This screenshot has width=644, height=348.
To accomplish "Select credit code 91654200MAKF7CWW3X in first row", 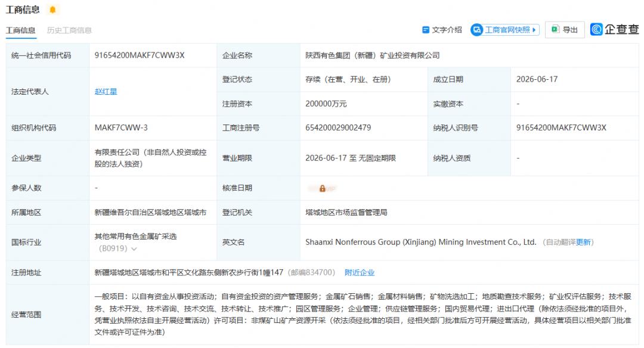I will coord(140,55).
